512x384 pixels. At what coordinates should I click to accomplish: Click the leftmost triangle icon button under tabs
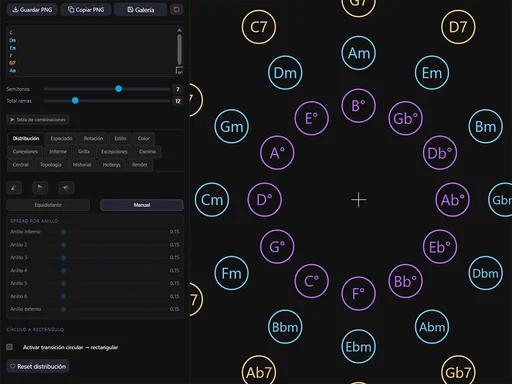pos(14,188)
